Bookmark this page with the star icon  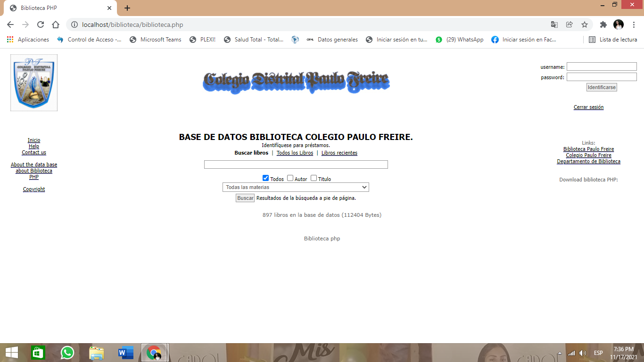pos(585,25)
